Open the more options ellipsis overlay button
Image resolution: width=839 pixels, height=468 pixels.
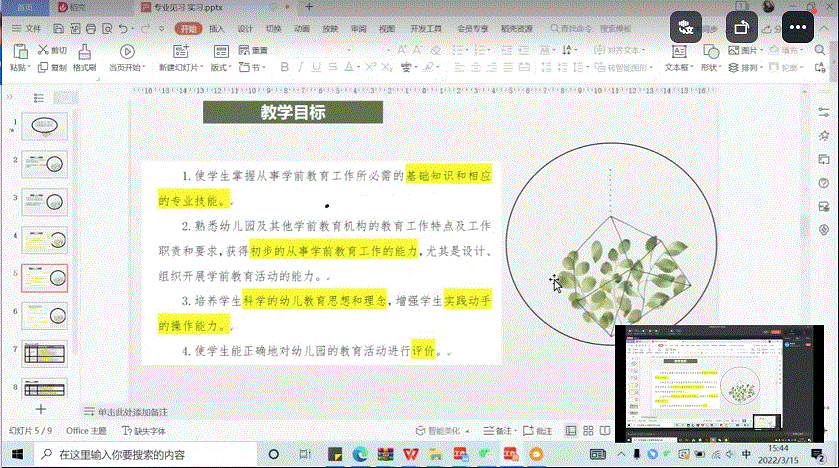tap(798, 27)
